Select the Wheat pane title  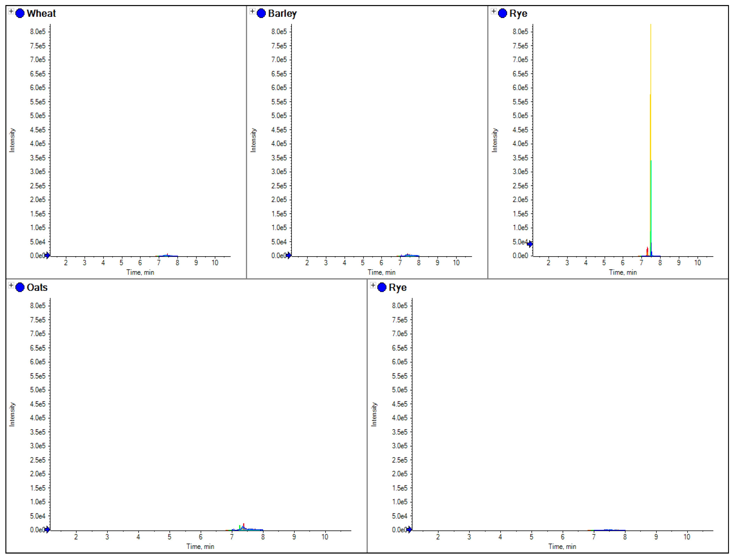pos(41,13)
